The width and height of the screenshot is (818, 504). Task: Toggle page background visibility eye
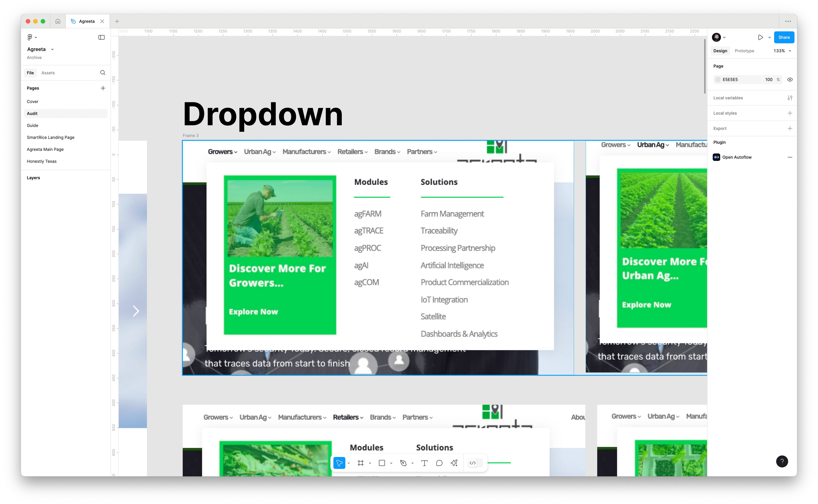[790, 79]
